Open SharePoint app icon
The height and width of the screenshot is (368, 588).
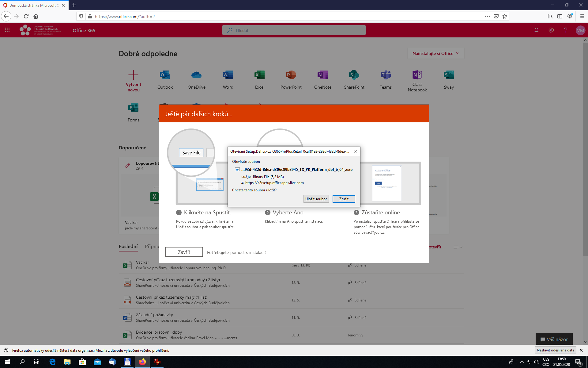354,75
